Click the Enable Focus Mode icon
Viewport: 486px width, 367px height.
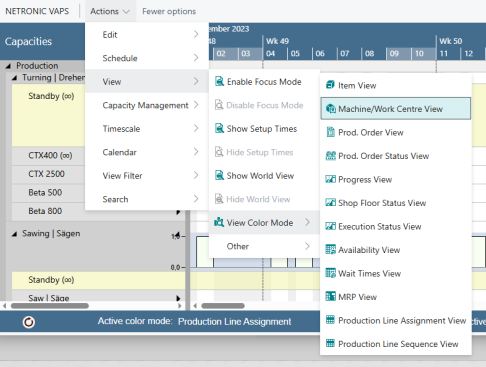(219, 81)
